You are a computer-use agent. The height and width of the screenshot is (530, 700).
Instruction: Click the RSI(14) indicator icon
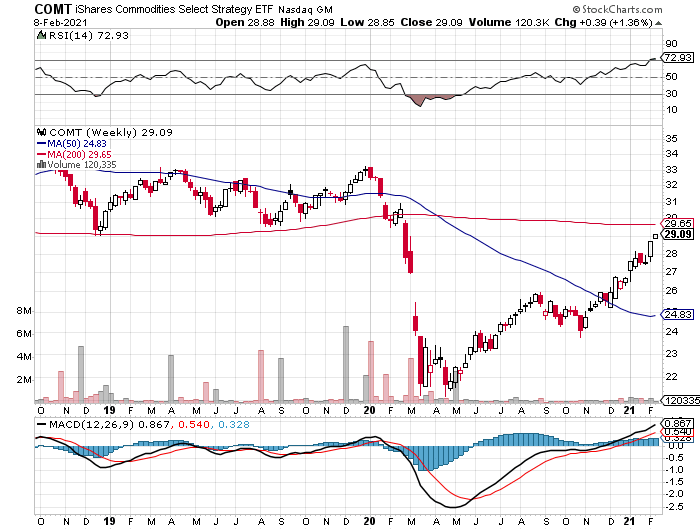tap(41, 35)
